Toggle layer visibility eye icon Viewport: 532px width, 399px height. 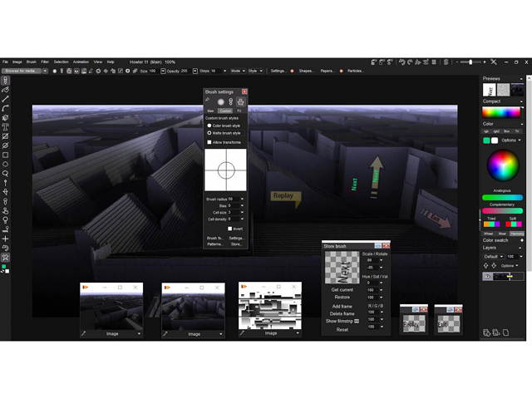pyautogui.click(x=487, y=276)
